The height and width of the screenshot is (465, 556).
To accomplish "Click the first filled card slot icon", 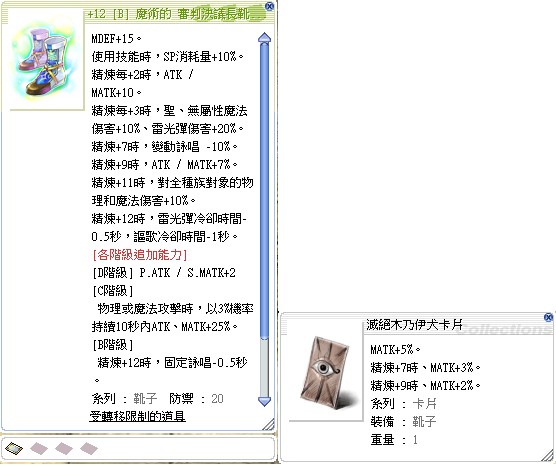I will (14, 448).
